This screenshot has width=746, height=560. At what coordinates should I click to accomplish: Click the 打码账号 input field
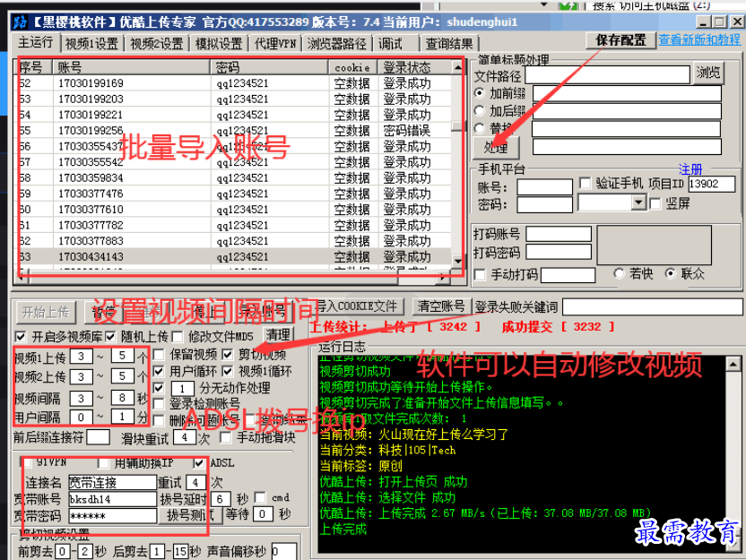[x=559, y=234]
